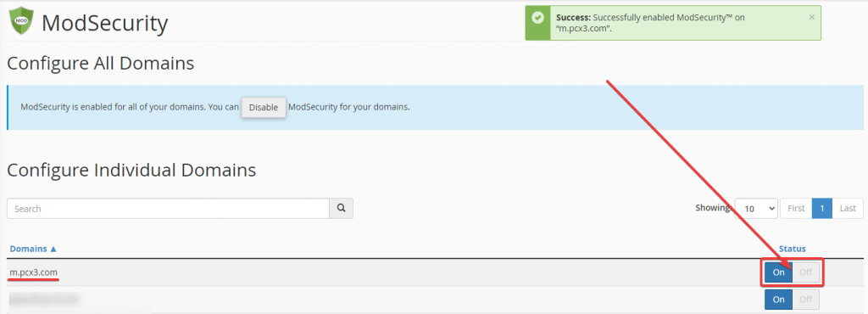Sort by the Domains column header
The width and height of the screenshot is (868, 314).
pos(33,249)
